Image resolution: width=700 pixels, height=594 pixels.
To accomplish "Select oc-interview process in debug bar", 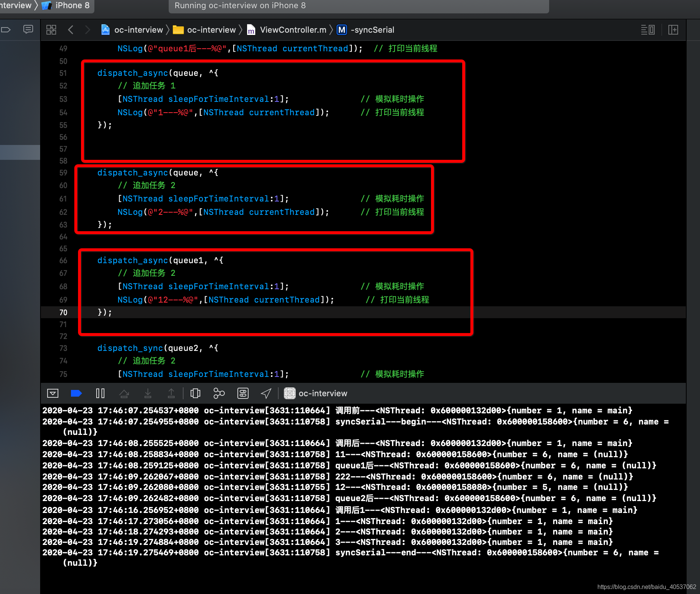I will [x=316, y=393].
